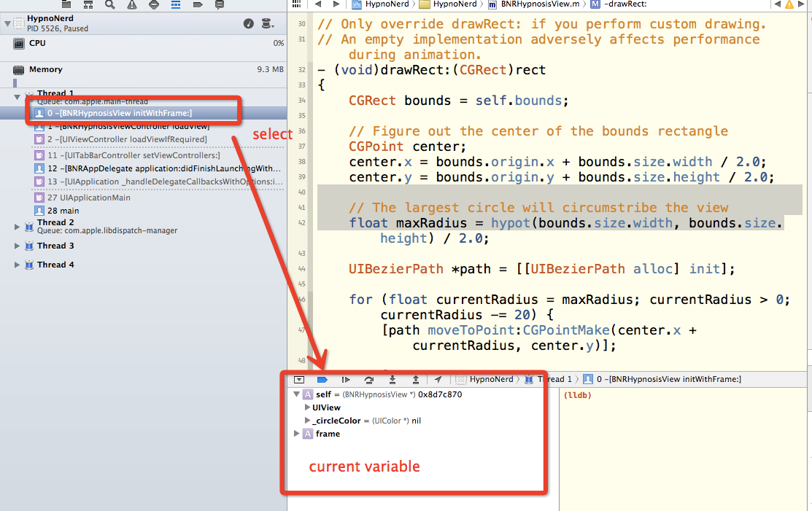Open the Log navigator speech-bubble icon
The image size is (812, 511).
coord(220,4)
